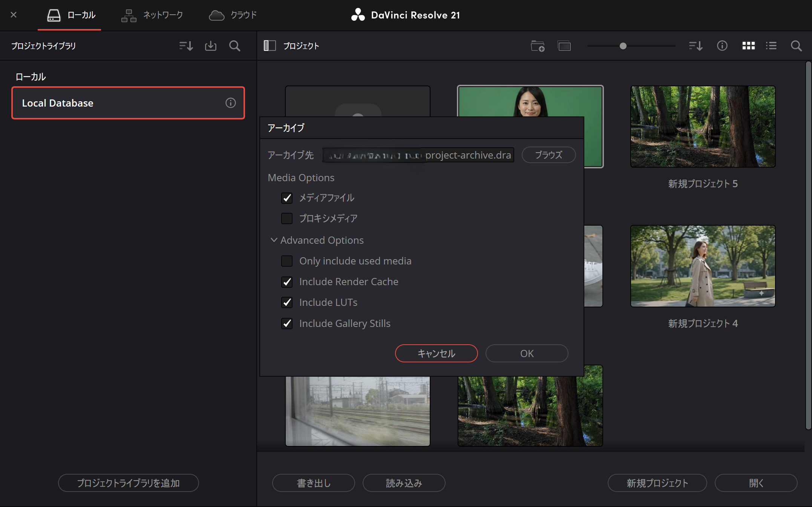This screenshot has height=507, width=812.
Task: Sort projects in the projects panel
Action: pos(696,46)
